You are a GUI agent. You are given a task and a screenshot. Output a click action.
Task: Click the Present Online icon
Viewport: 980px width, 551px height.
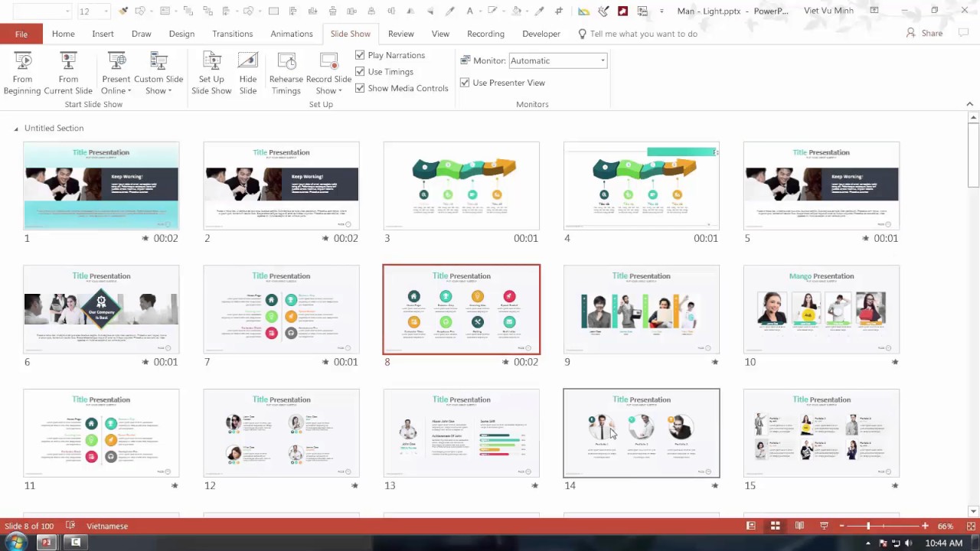pyautogui.click(x=116, y=61)
